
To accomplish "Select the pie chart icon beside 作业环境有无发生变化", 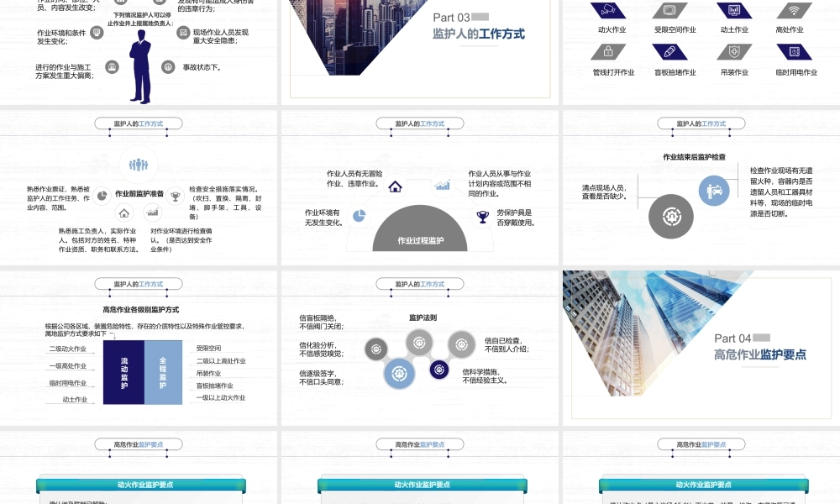I will (x=359, y=217).
